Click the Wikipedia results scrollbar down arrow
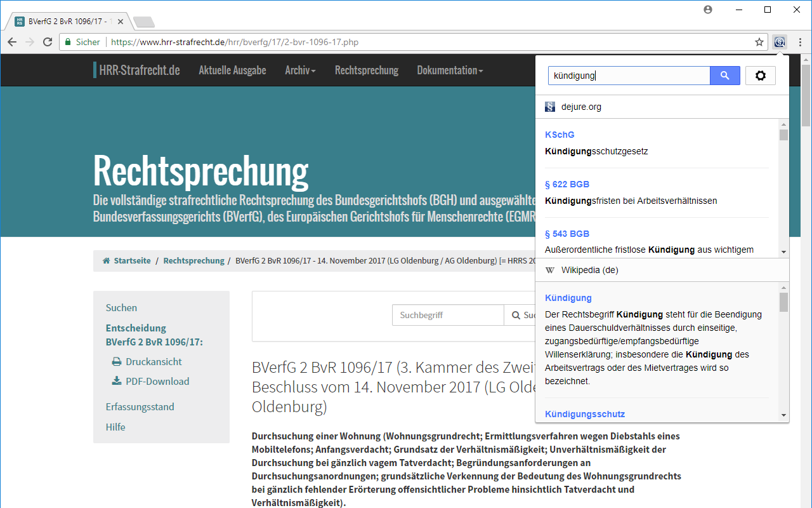This screenshot has height=508, width=812. click(x=783, y=415)
